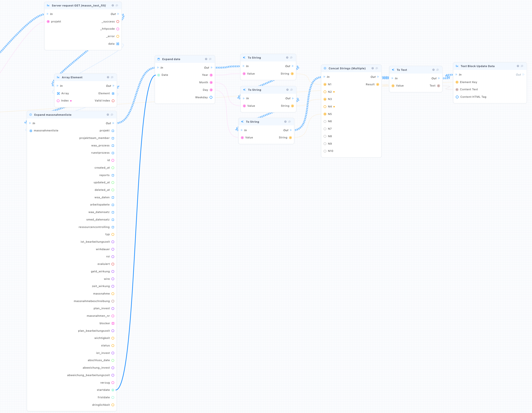Click the Index input pin on Array Element
Viewport: 532px width, 413px height.
[58, 101]
